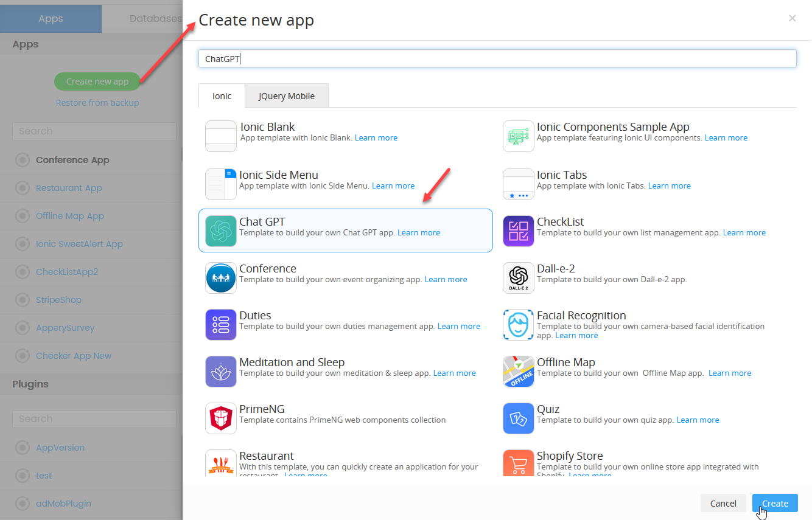
Task: Open the Databases tab in background
Action: pyautogui.click(x=142, y=19)
